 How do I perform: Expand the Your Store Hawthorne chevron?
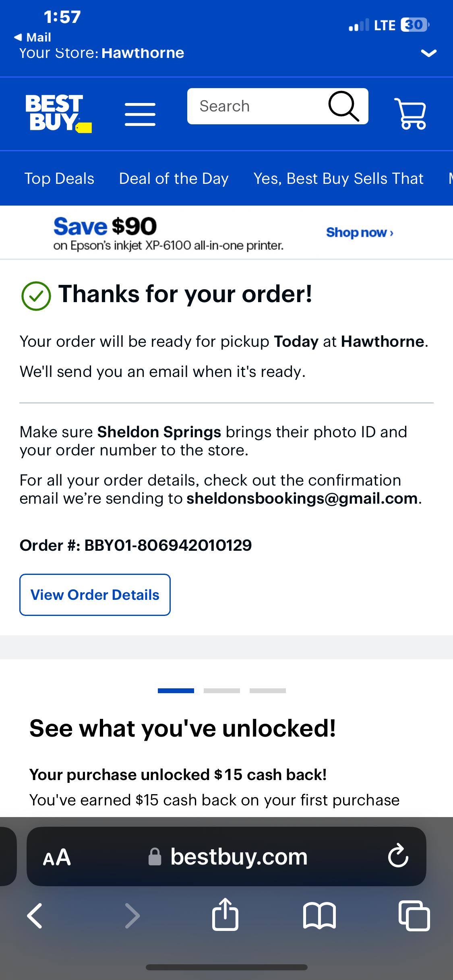(x=428, y=53)
